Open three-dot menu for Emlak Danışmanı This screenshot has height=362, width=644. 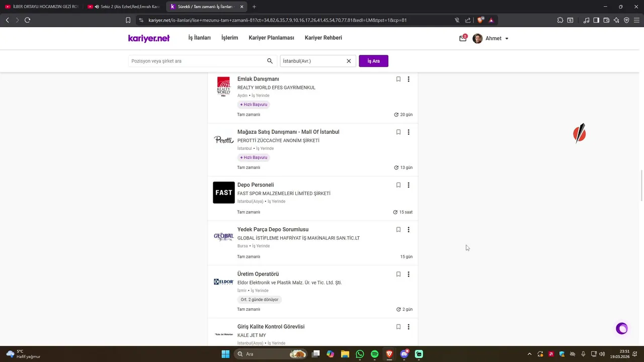coord(409,79)
